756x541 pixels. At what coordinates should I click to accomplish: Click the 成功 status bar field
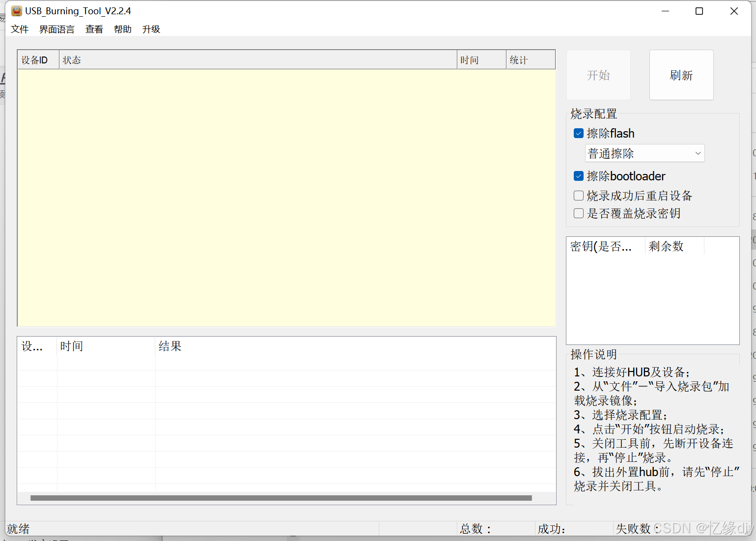click(x=574, y=529)
